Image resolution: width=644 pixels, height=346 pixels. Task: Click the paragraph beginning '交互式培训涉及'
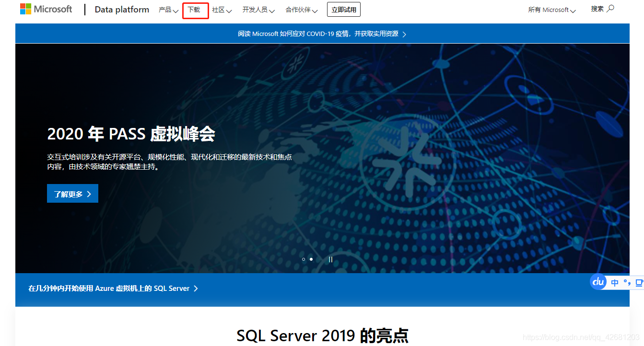(x=169, y=162)
